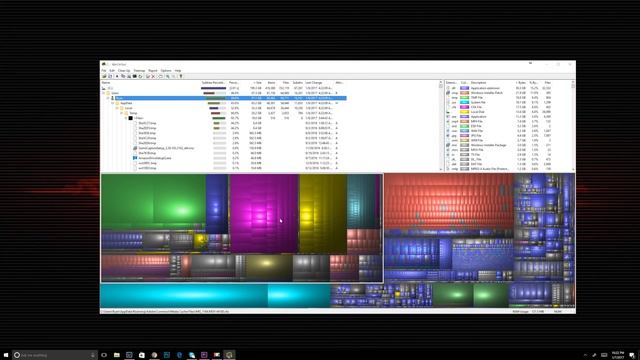This screenshot has height=360, width=640.
Task: Collapse the Users folder node
Action: [x=104, y=93]
